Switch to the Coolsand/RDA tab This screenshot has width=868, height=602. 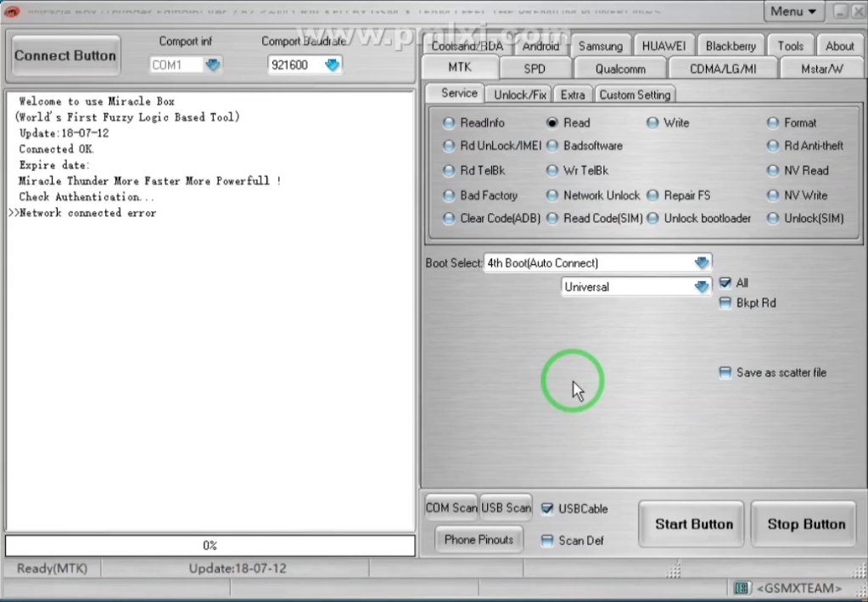click(468, 46)
